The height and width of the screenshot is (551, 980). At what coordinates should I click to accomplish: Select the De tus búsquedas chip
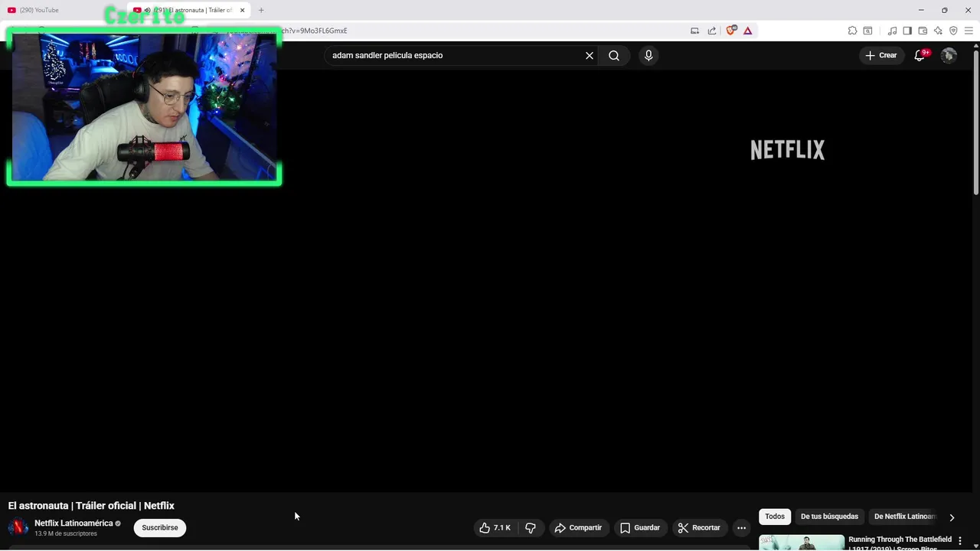click(829, 517)
